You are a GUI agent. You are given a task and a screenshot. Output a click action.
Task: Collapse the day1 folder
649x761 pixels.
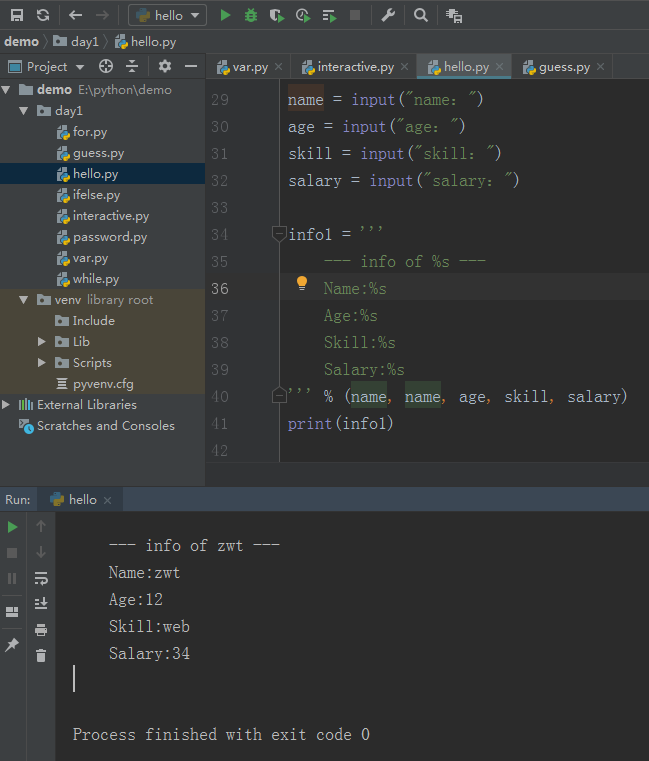point(24,111)
